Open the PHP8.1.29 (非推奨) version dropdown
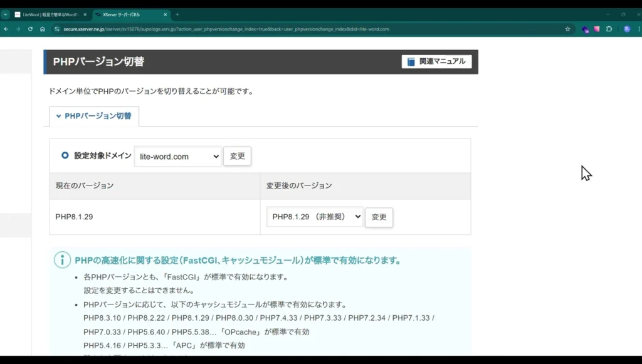642x364 pixels. click(x=315, y=217)
